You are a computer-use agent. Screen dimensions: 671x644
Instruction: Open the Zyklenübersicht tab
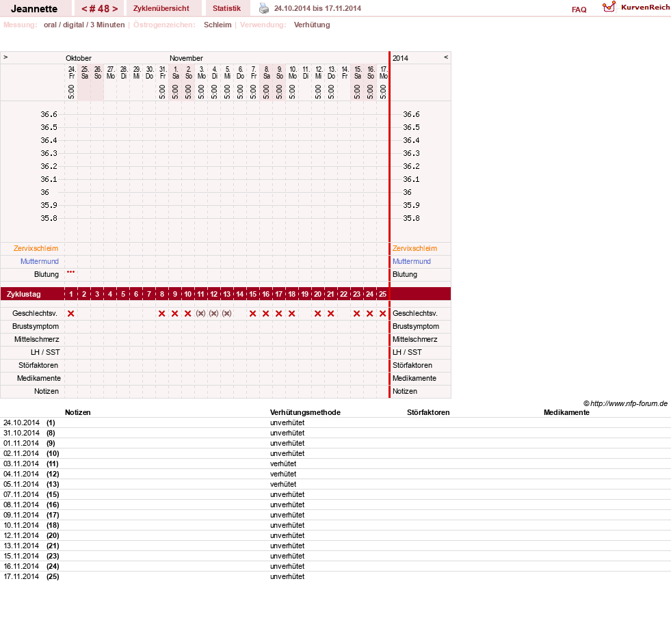tap(161, 9)
